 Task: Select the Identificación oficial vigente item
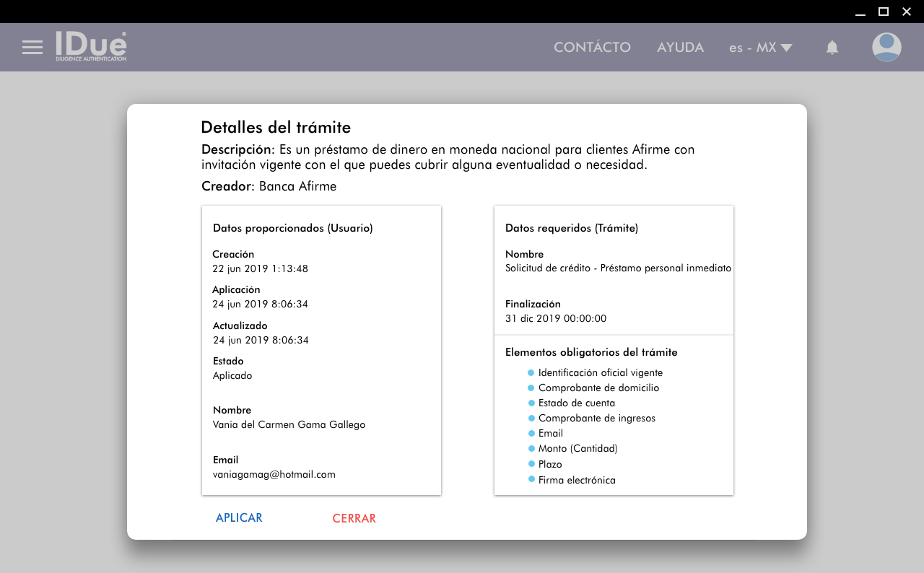pyautogui.click(x=600, y=373)
